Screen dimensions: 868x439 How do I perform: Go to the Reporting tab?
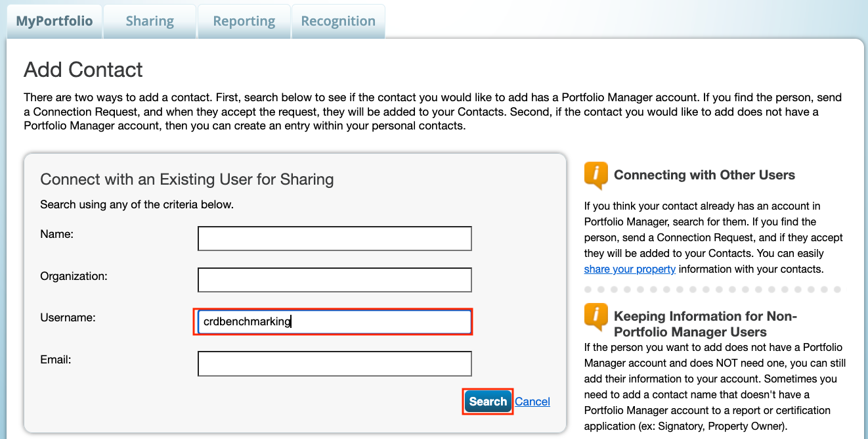[244, 21]
